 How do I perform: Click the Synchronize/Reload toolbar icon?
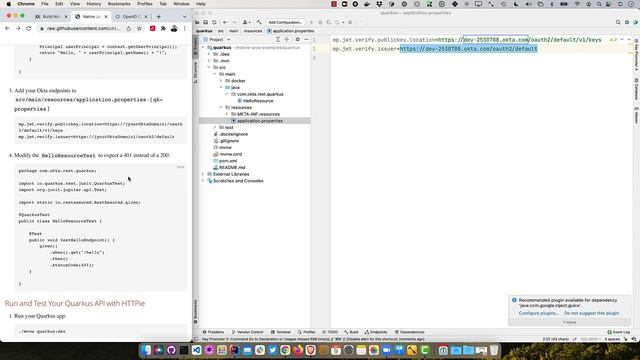tap(214, 22)
